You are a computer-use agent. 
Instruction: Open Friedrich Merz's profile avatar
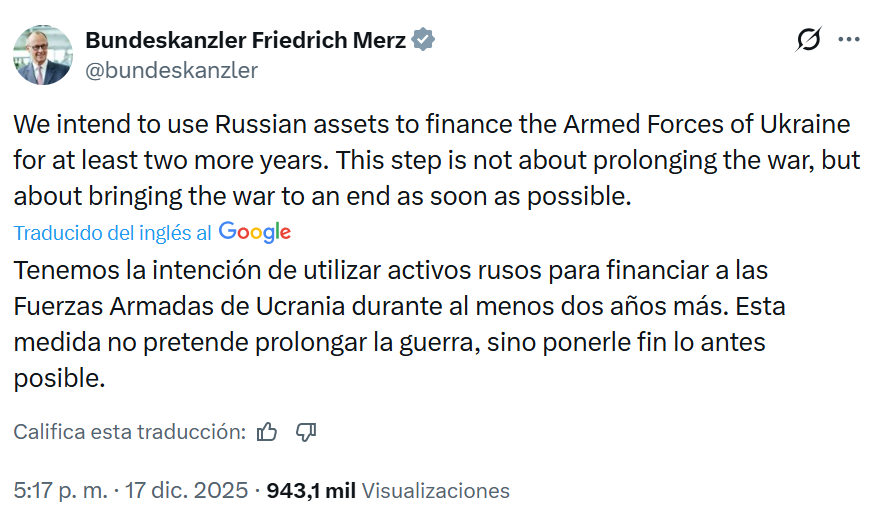coord(43,54)
